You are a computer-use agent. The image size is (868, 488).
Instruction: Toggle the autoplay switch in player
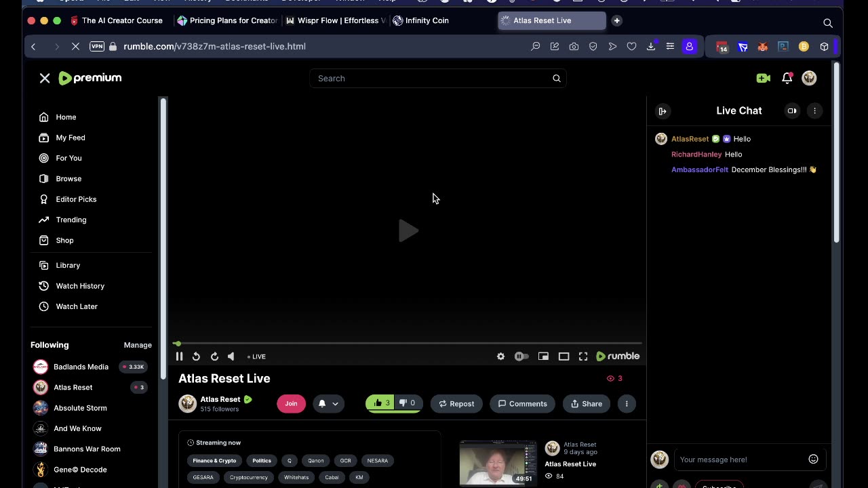click(x=521, y=357)
